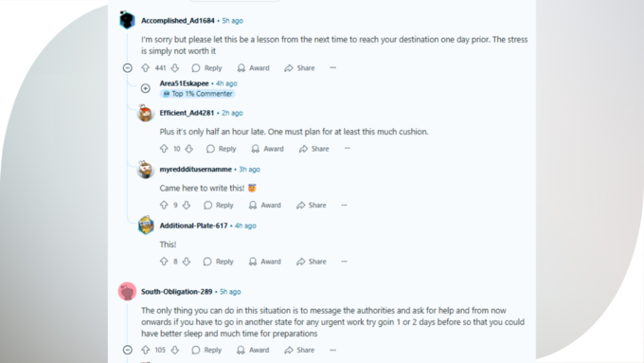Upvote South-Obligation-289's comment

(x=146, y=350)
